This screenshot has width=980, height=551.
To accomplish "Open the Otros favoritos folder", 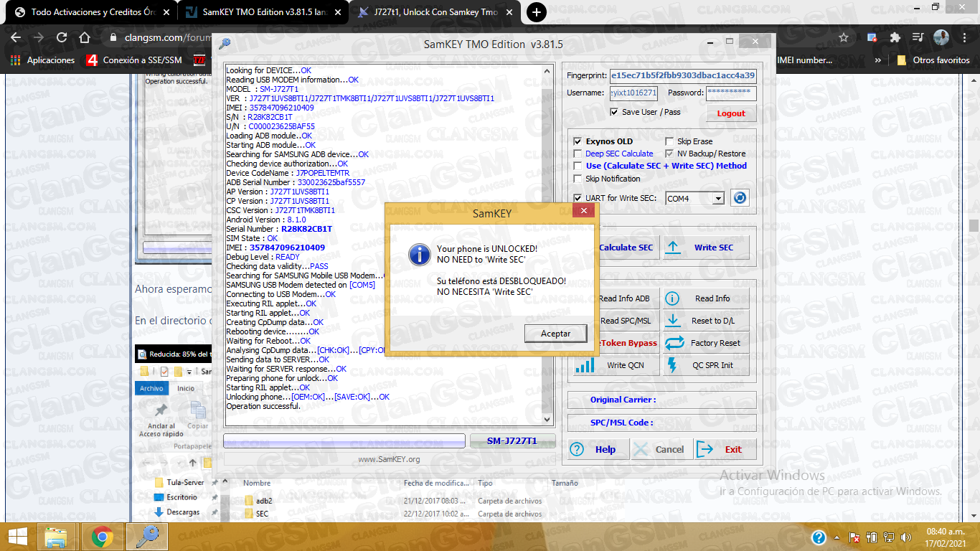I will click(933, 60).
